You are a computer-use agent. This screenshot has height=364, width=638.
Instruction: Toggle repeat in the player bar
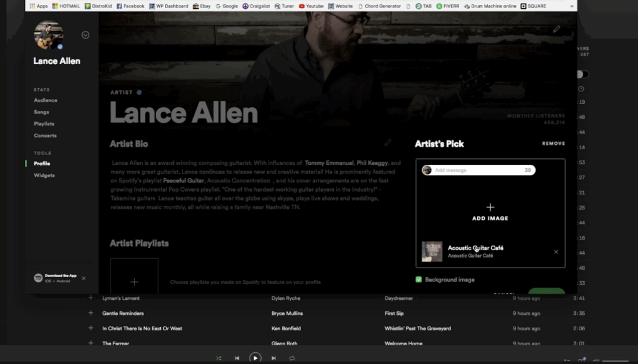coord(292,358)
